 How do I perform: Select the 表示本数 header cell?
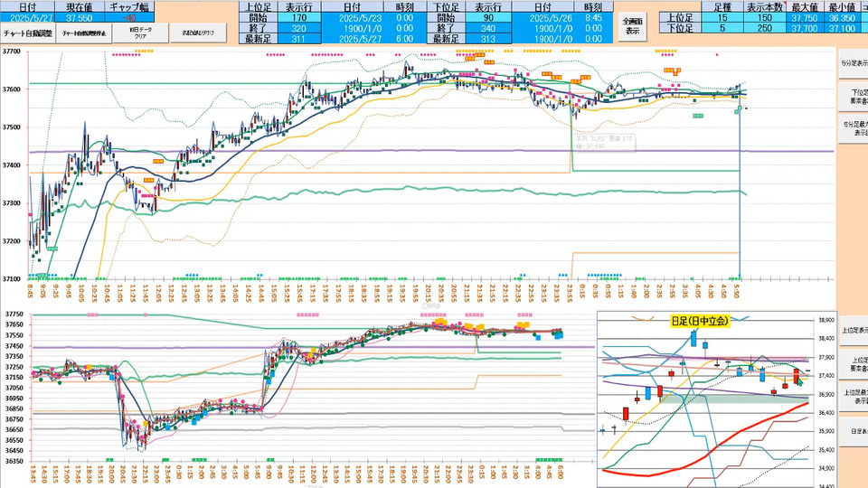765,7
